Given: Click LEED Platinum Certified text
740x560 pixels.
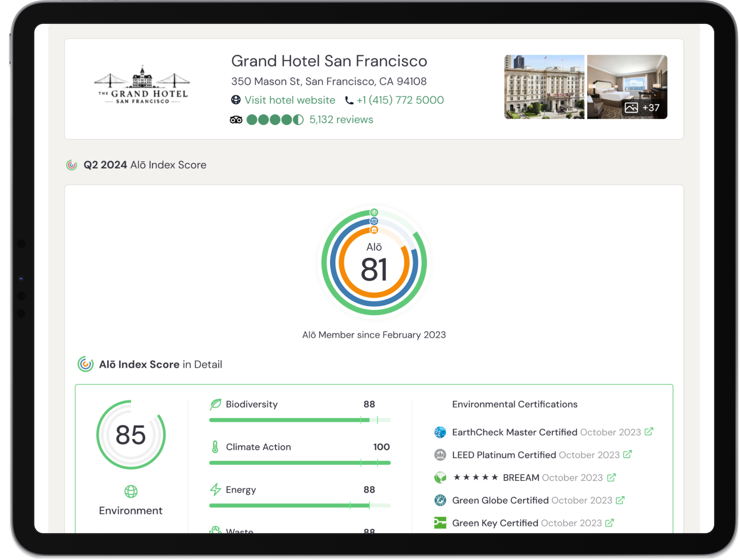Looking at the screenshot, I should tap(504, 455).
